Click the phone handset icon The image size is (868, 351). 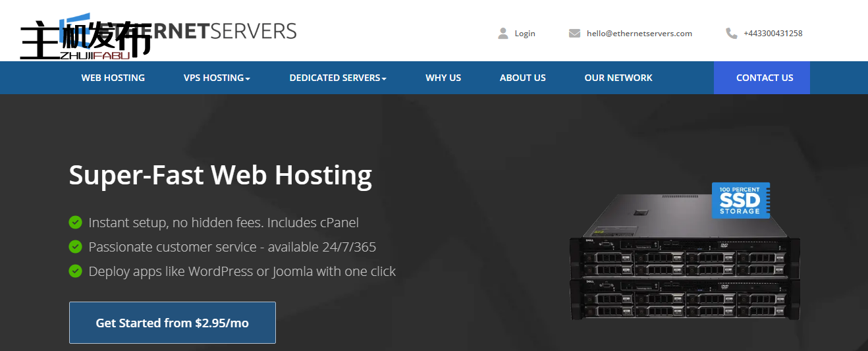(731, 33)
